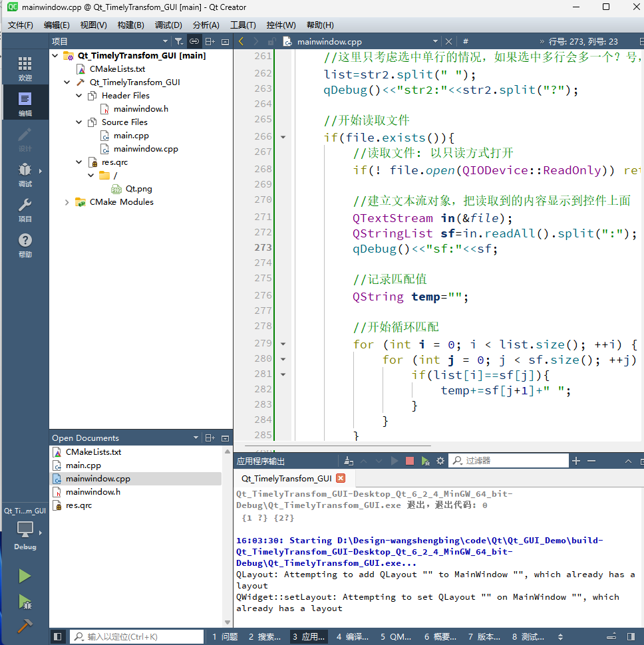Split the Open Documents panel

(210, 438)
